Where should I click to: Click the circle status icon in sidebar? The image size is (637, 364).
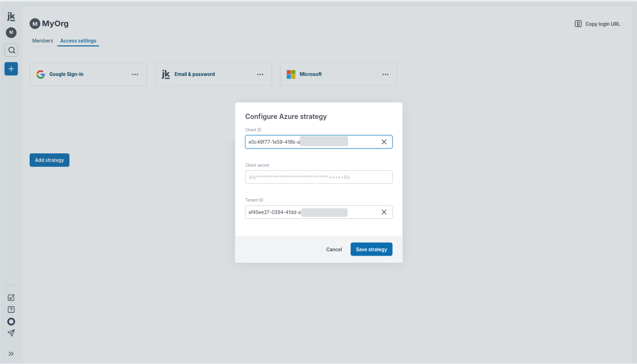(11, 321)
